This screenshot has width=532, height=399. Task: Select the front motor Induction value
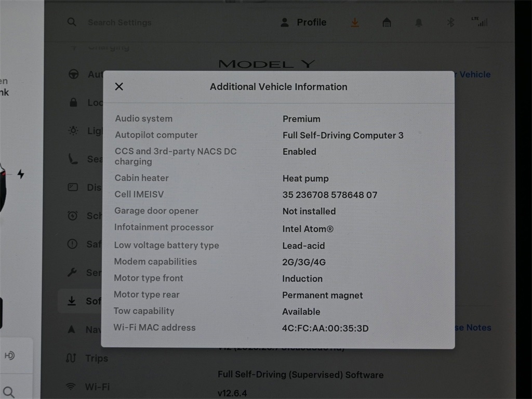(302, 278)
